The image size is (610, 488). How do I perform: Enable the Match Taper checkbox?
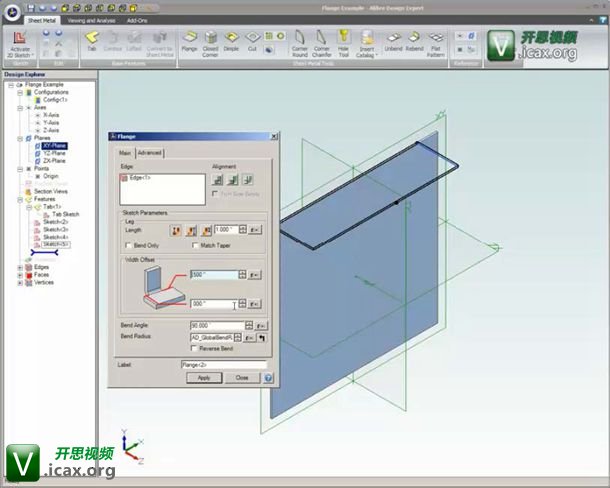[195, 245]
